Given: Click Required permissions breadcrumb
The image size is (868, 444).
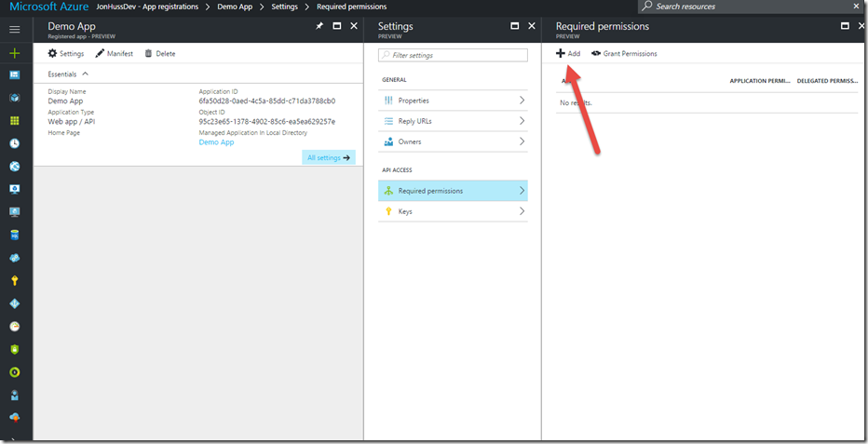Looking at the screenshot, I should click(351, 7).
